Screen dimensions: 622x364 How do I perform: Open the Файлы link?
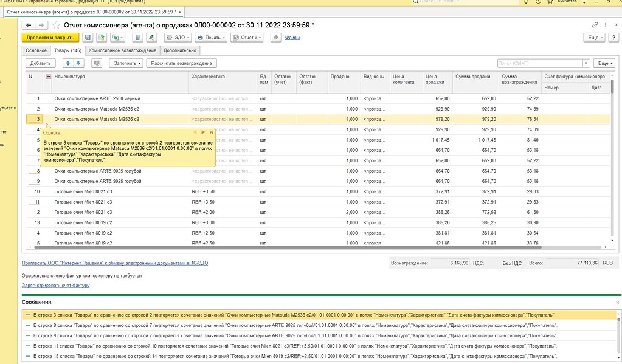click(292, 38)
